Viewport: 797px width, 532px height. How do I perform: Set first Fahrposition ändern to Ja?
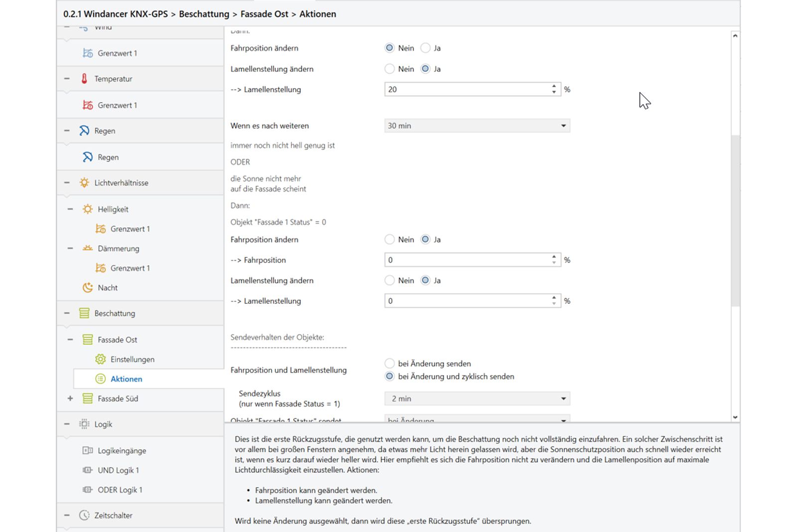[x=425, y=48]
